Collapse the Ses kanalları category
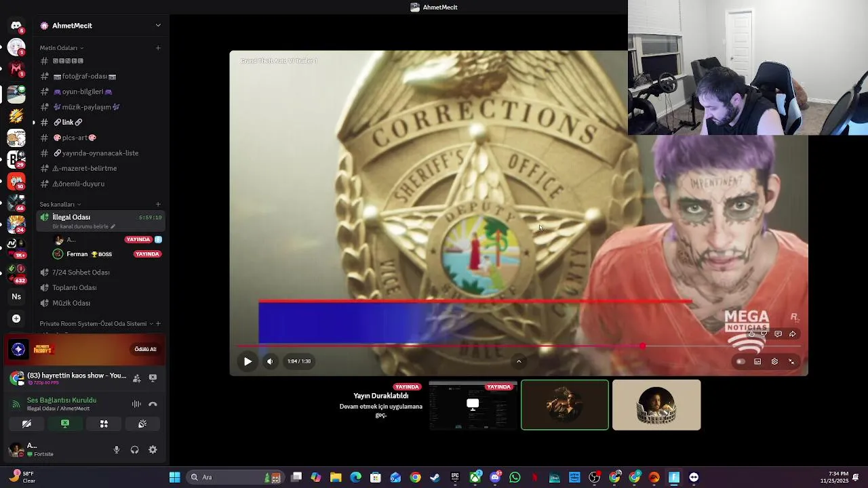Image resolution: width=868 pixels, height=488 pixels. tap(60, 204)
